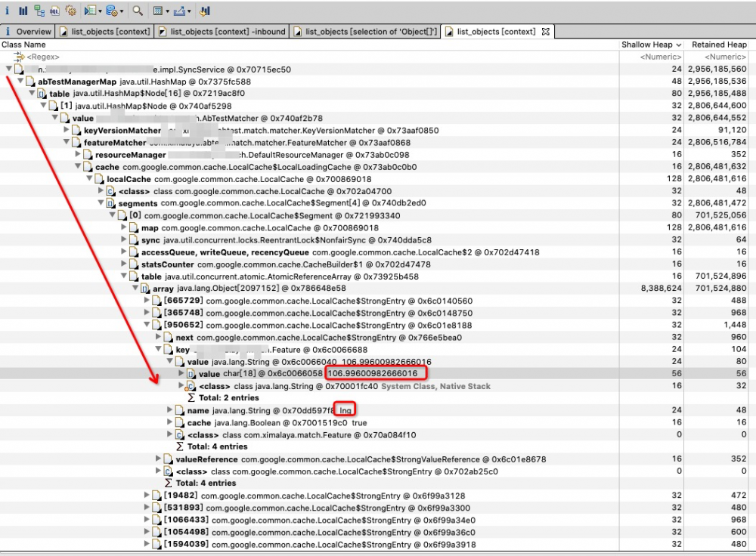Switch to the Overview tab

27,31
